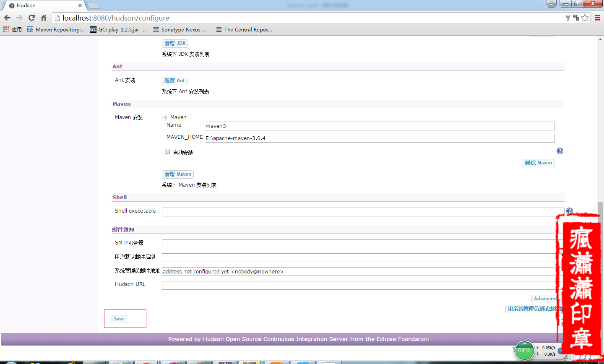
Task: Click the 系统下 Ant 安装列表 text
Action: pos(185,92)
